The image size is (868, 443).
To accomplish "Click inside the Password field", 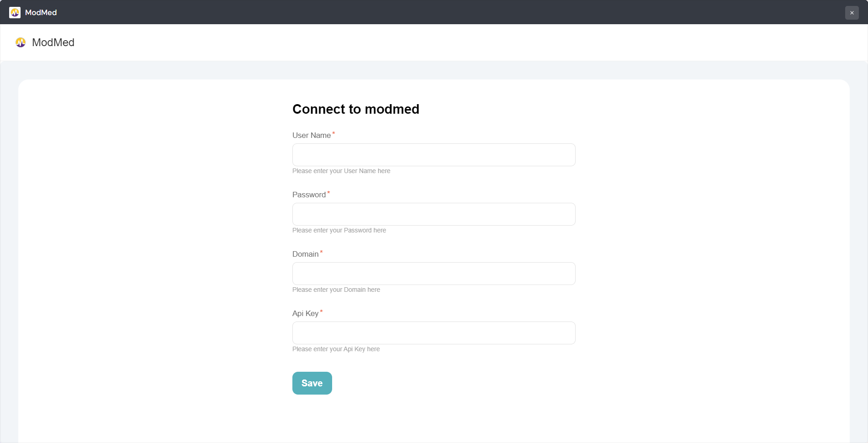I will [434, 214].
